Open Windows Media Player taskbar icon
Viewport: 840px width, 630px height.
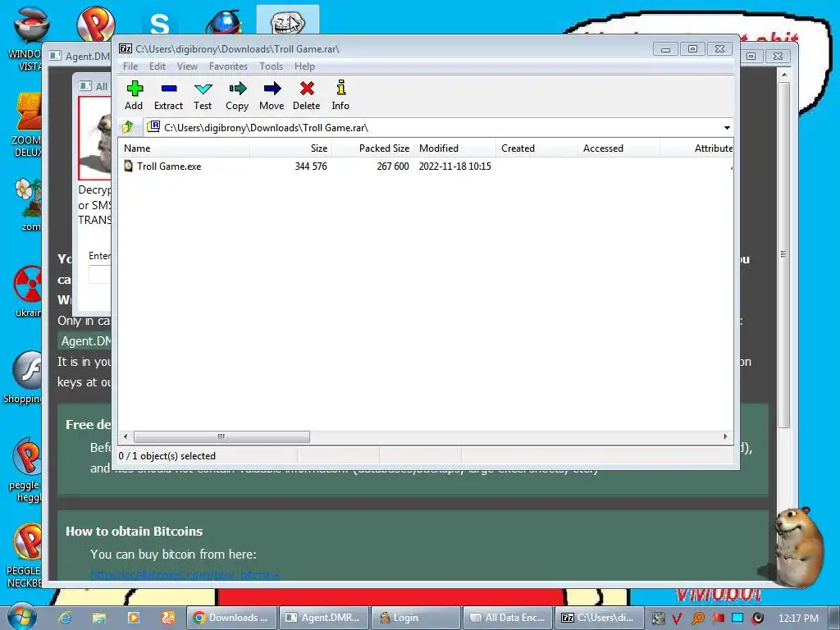coord(134,618)
